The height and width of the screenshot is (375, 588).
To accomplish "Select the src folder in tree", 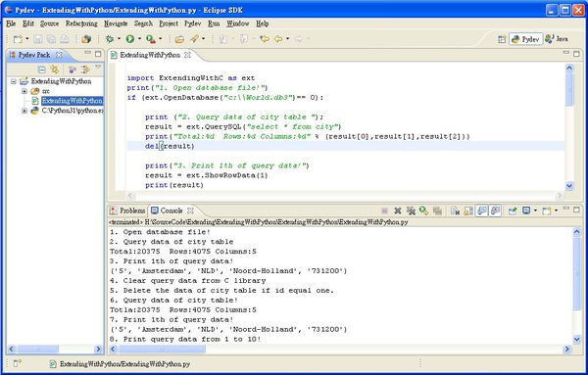I will point(46,91).
